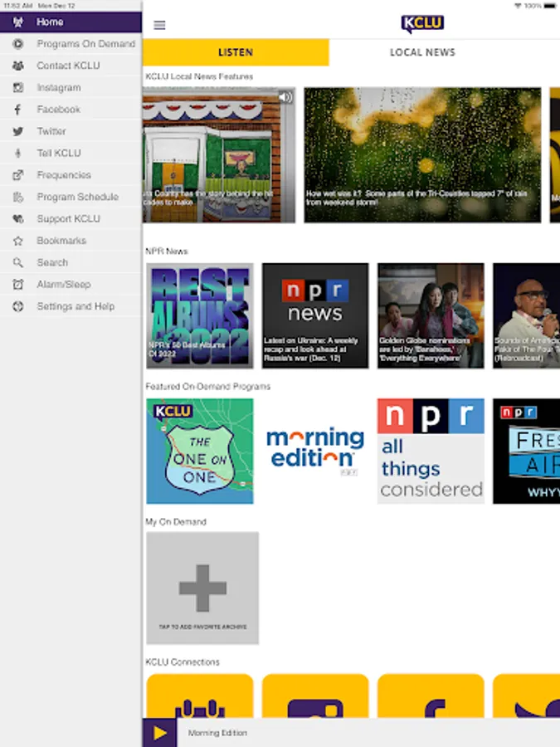The width and height of the screenshot is (560, 747).
Task: Tap the My On Demand heading
Action: (x=176, y=522)
